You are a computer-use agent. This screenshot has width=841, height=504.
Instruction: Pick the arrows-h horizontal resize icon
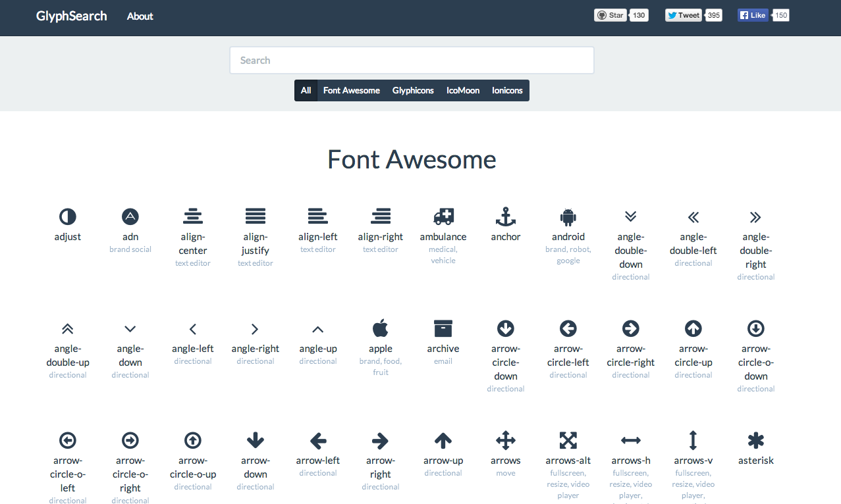631,440
